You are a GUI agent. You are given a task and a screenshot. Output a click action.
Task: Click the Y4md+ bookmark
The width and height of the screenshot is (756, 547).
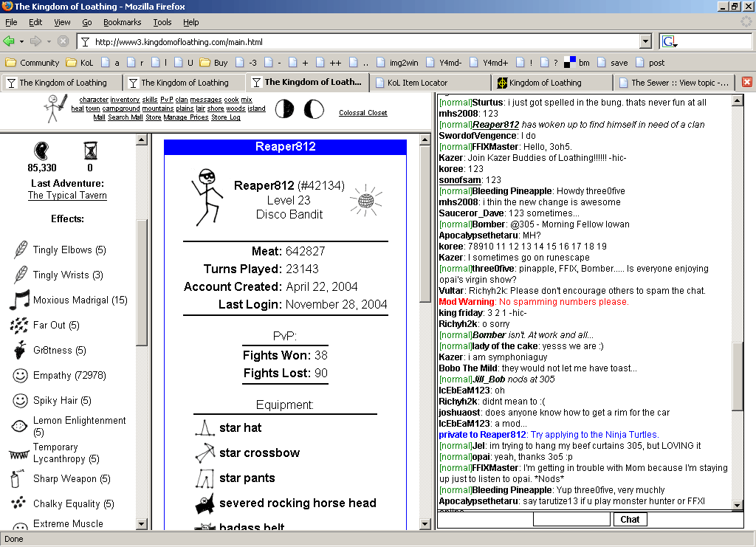point(489,63)
